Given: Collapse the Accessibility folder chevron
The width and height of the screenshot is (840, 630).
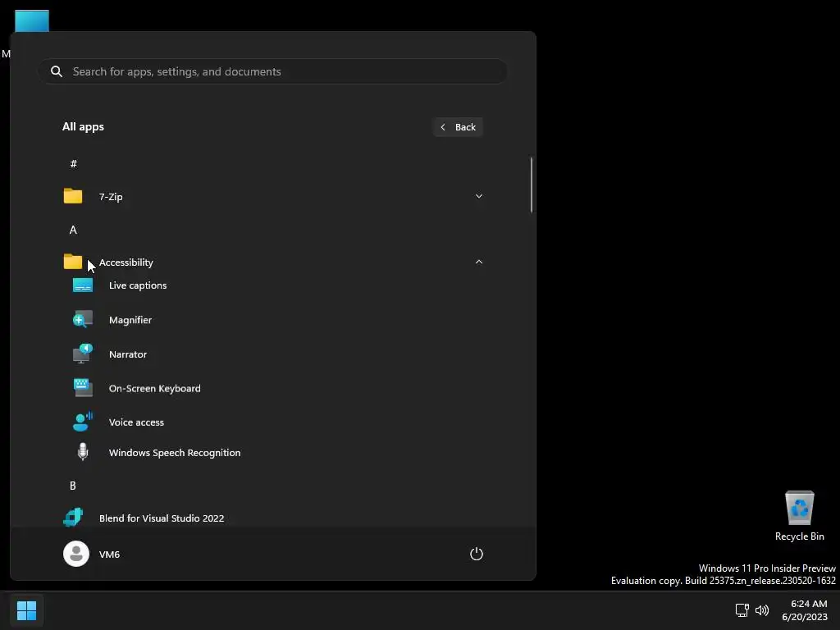Looking at the screenshot, I should [x=479, y=262].
